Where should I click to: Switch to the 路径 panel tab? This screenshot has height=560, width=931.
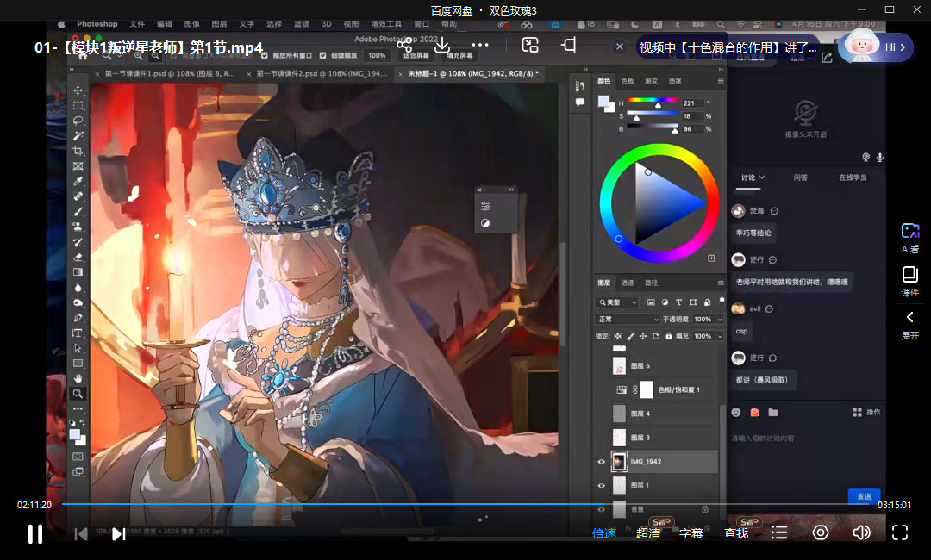coord(652,283)
